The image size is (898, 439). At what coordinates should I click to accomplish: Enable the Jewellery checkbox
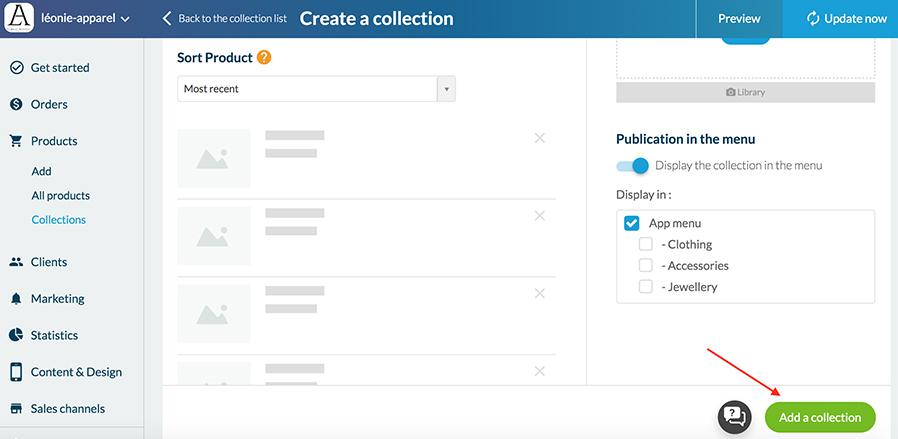pyautogui.click(x=646, y=287)
